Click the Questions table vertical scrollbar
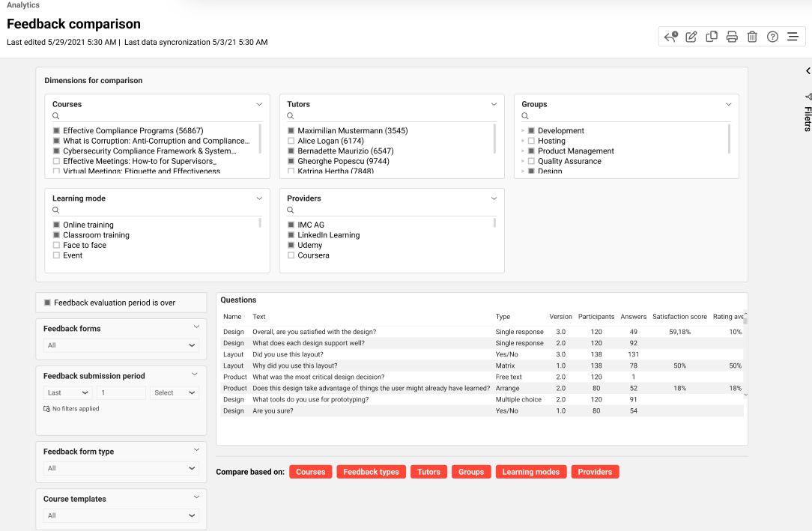The width and height of the screenshot is (812, 531). coord(745,352)
